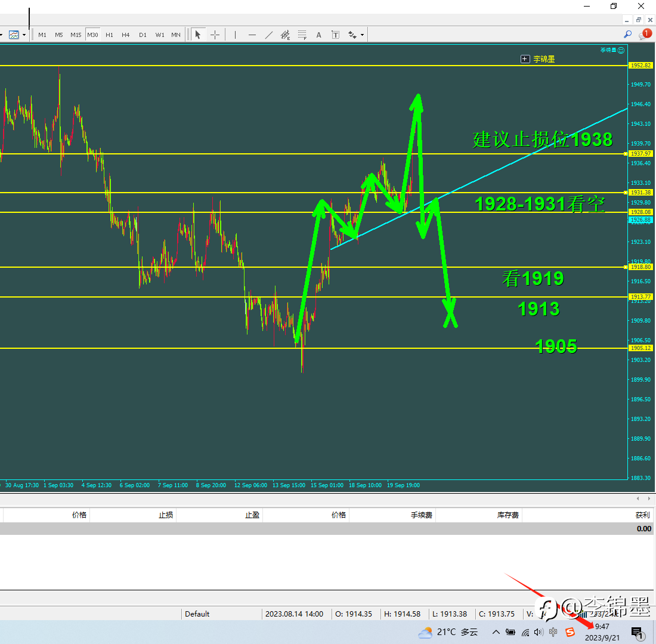Click the '1 Sep 03:30' time axis label
Viewport: 656px width, 644px height.
(58, 485)
